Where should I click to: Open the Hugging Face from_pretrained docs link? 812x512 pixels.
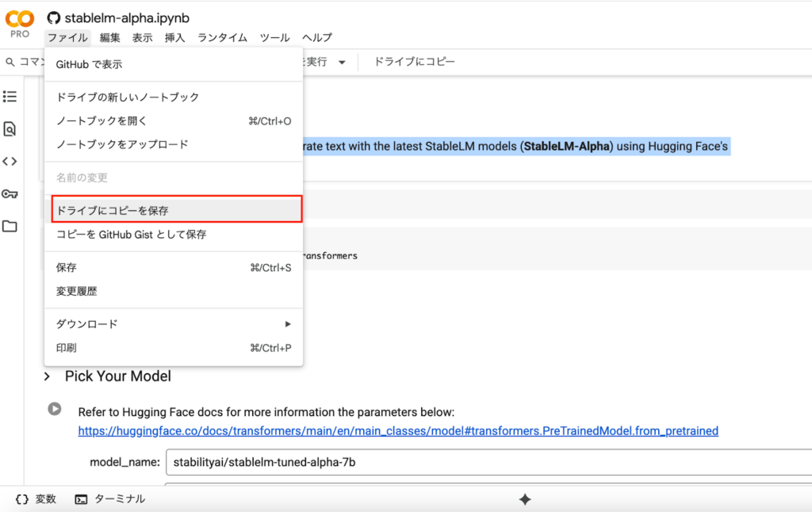click(398, 431)
